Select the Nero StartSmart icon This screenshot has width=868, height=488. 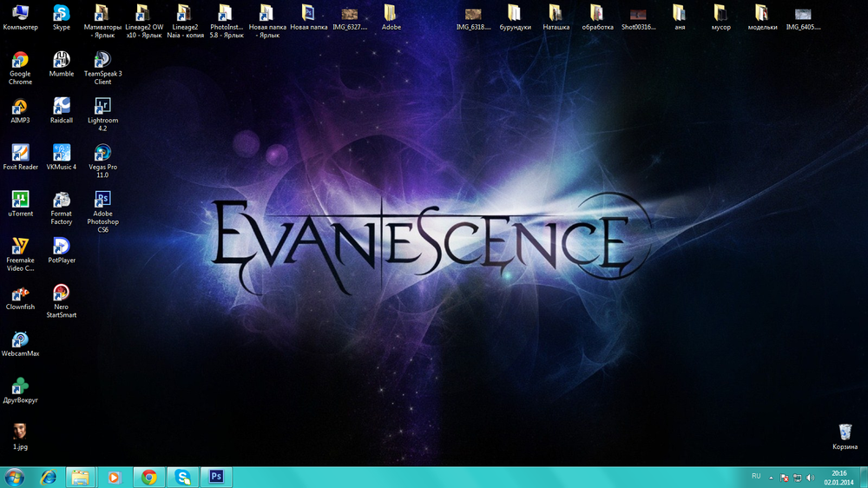coord(61,293)
